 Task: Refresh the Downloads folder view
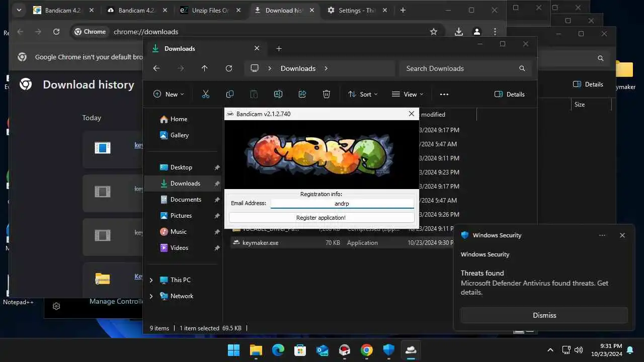(229, 68)
